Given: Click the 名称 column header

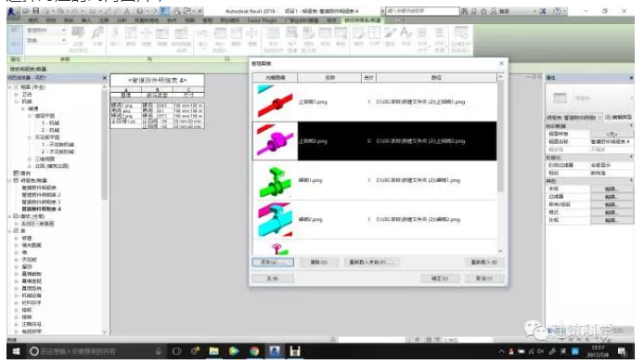Looking at the screenshot, I should point(329,78).
